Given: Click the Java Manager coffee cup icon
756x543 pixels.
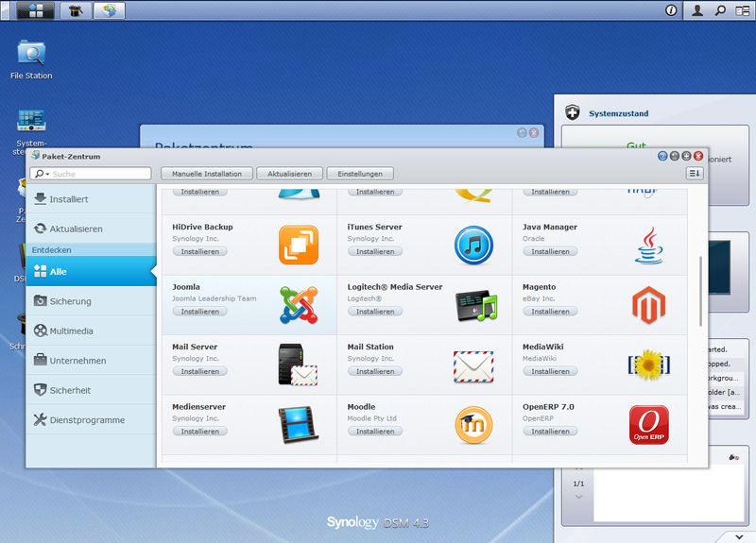Looking at the screenshot, I should [649, 245].
